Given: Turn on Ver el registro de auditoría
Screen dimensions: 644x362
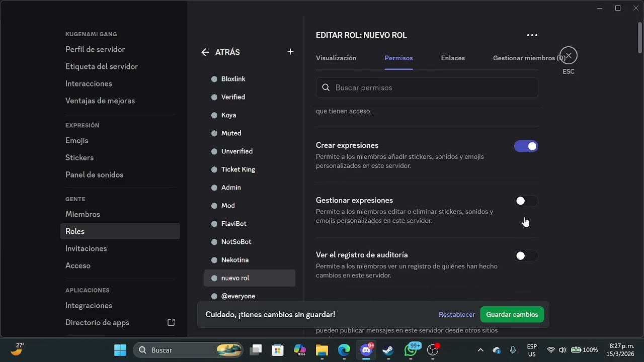Looking at the screenshot, I should [526, 256].
